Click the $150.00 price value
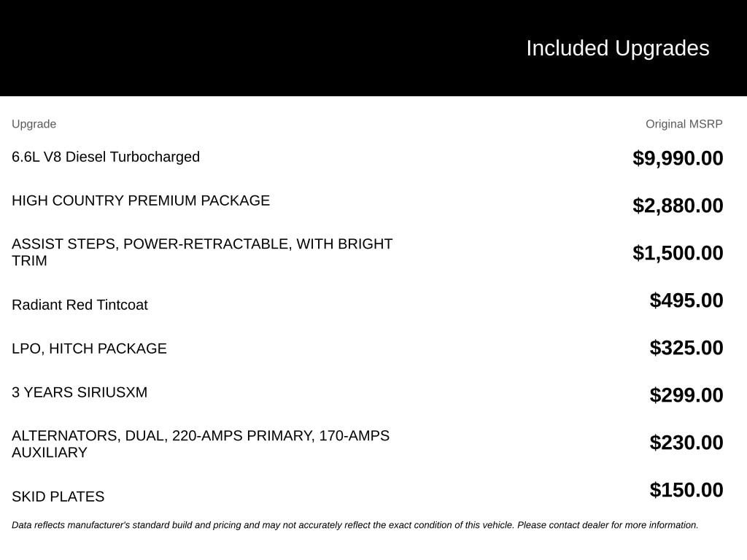 (x=686, y=489)
